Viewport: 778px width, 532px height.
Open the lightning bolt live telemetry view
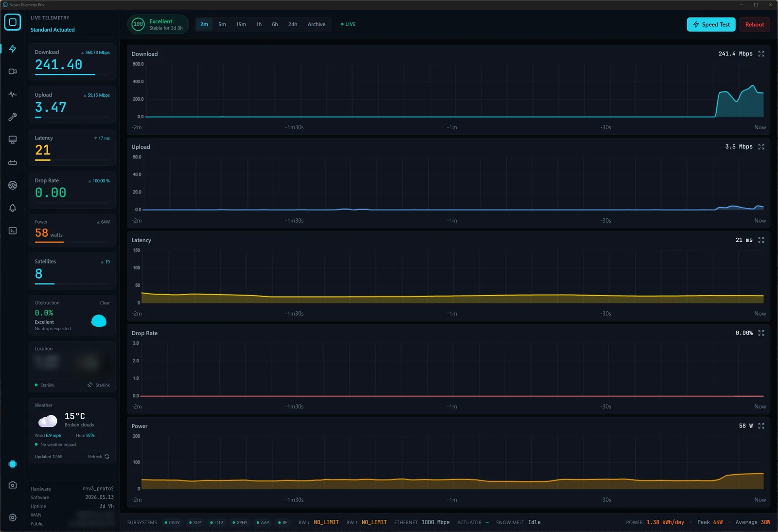(x=13, y=49)
